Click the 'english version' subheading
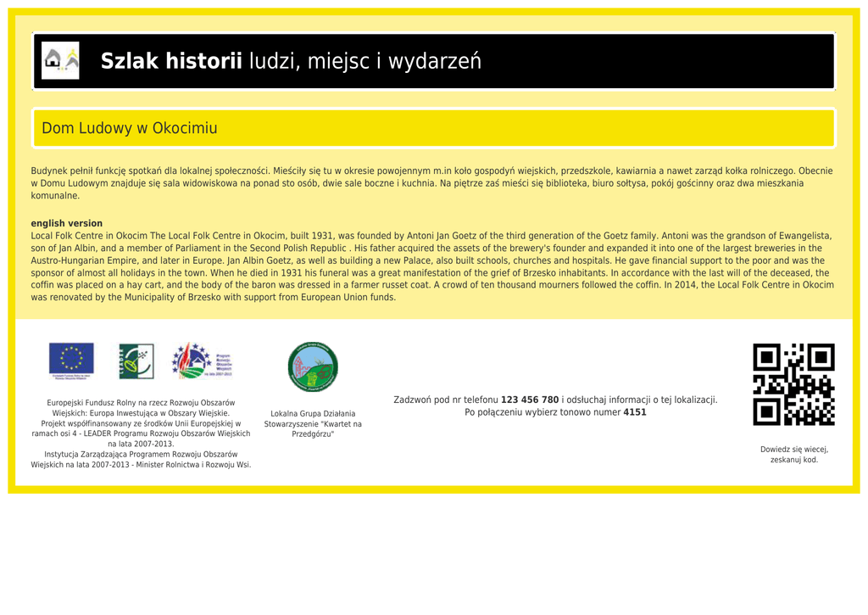The height and width of the screenshot is (615, 868). tap(66, 223)
